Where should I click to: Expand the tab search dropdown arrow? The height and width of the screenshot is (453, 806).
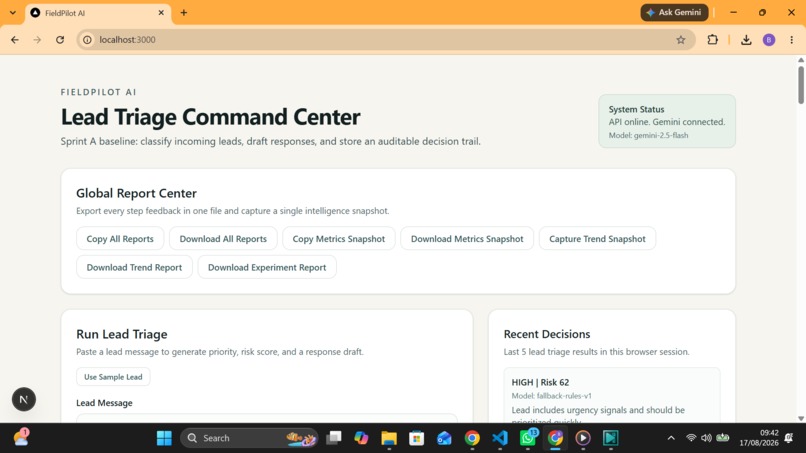(x=13, y=13)
